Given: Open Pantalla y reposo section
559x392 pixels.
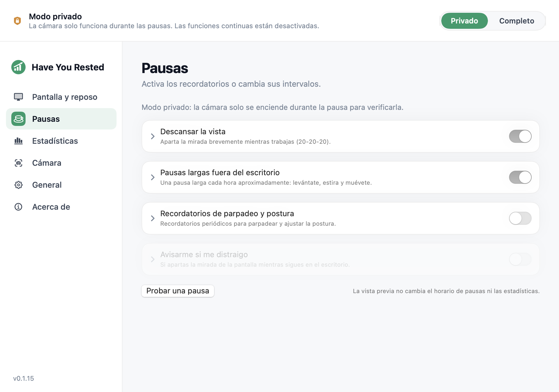Looking at the screenshot, I should [x=61, y=97].
